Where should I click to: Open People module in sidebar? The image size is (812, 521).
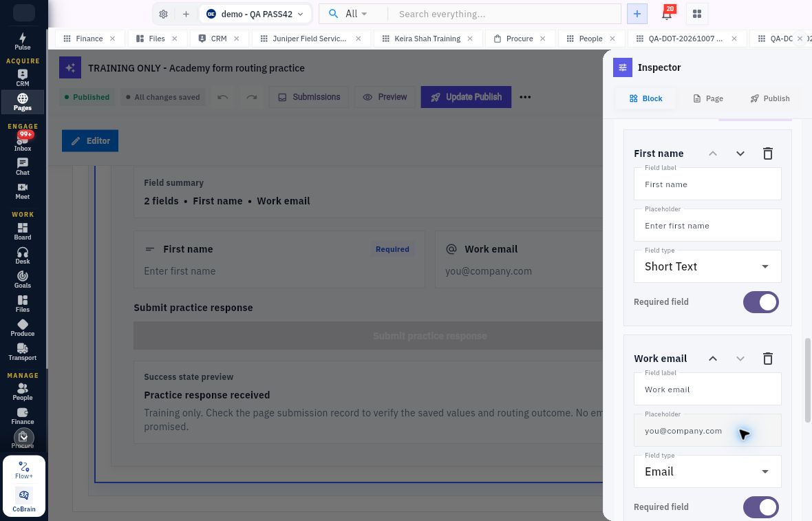(22, 392)
